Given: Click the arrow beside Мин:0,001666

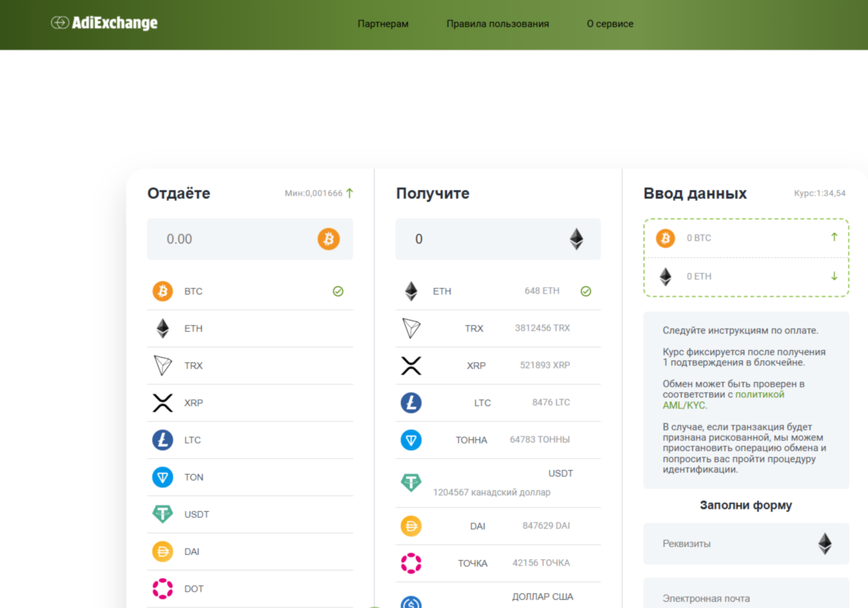Looking at the screenshot, I should [x=349, y=193].
